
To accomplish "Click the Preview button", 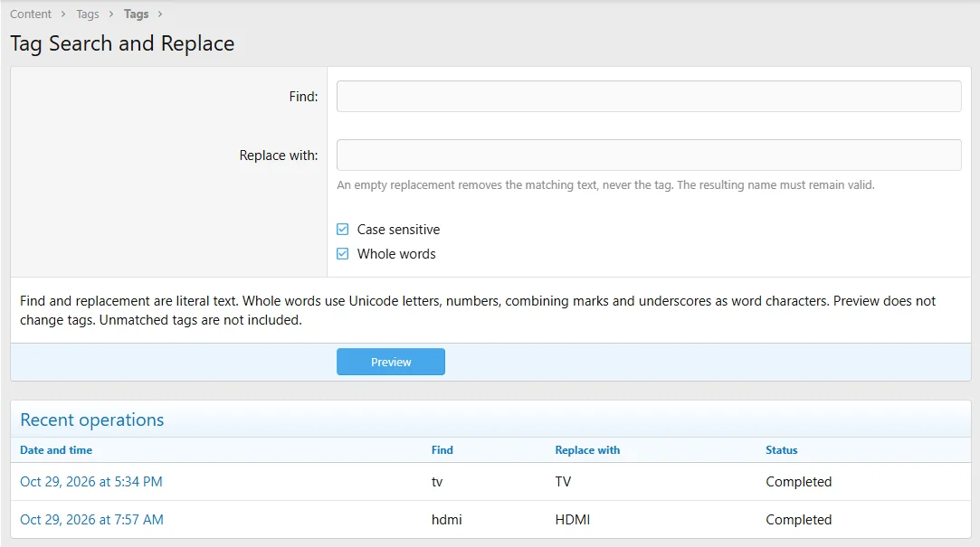I will pyautogui.click(x=391, y=362).
